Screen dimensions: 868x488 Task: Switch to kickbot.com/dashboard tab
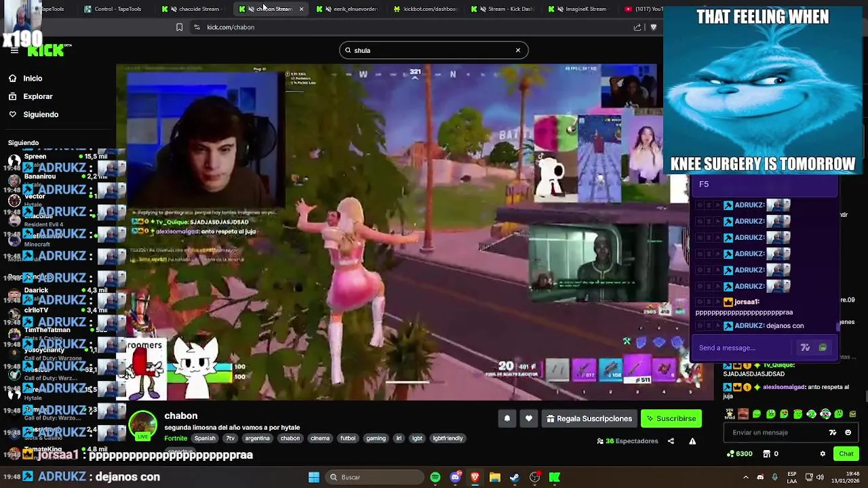pos(427,9)
